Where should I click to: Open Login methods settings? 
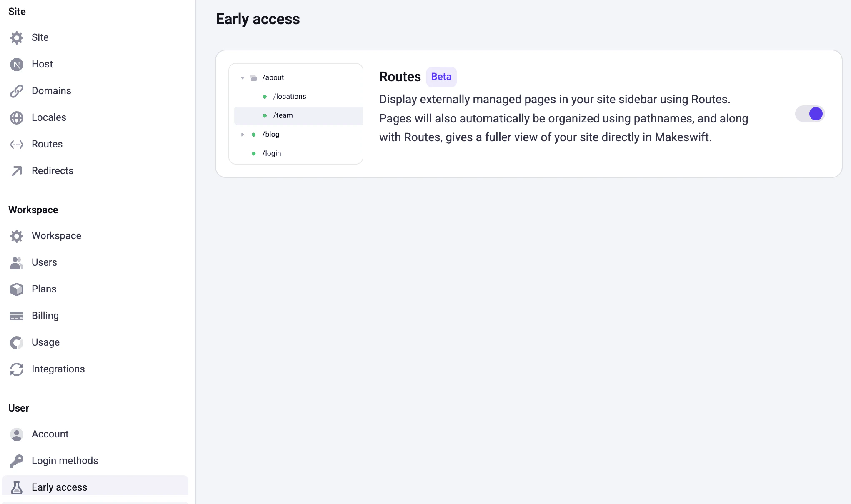65,461
